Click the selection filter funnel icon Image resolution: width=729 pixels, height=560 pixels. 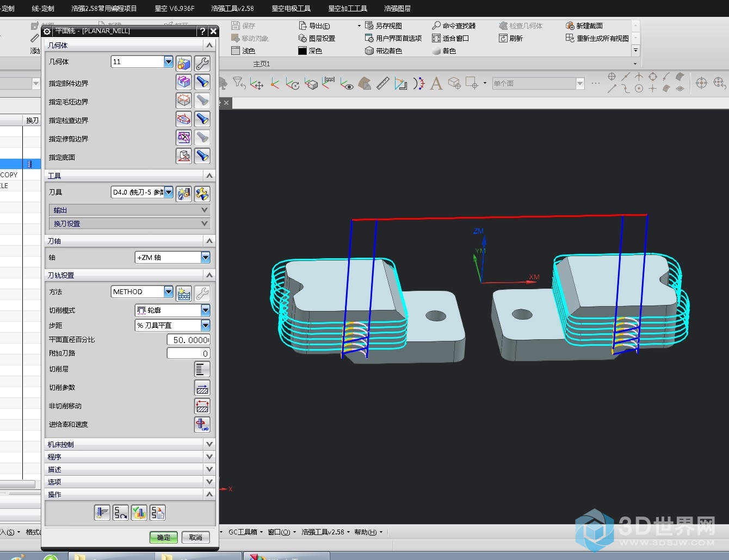tap(239, 83)
